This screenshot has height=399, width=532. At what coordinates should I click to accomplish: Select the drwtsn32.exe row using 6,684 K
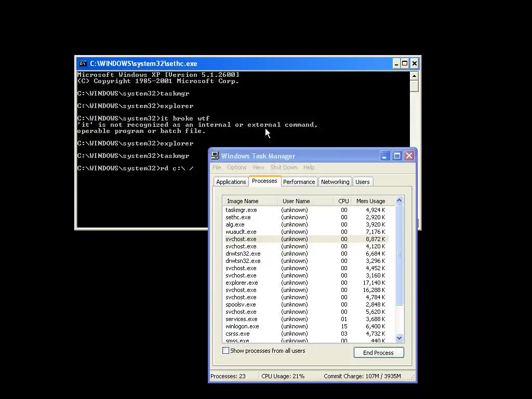pos(305,254)
